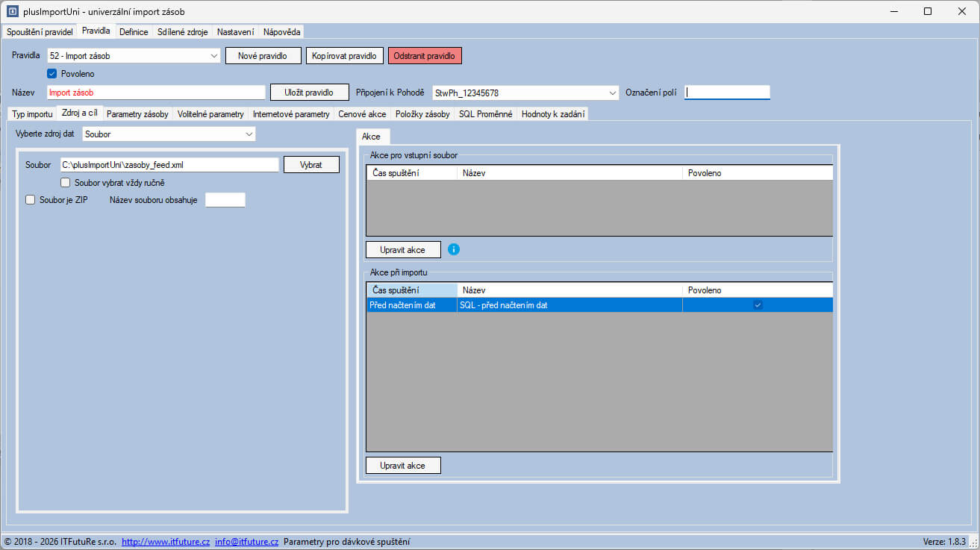Image resolution: width=980 pixels, height=550 pixels.
Task: Open the www.itfuture.cz link
Action: [x=165, y=542]
